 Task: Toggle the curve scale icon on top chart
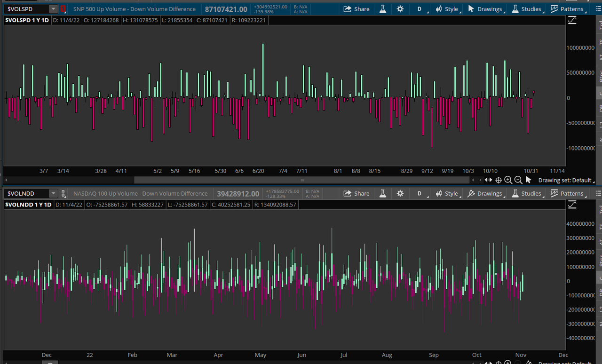pos(572,20)
